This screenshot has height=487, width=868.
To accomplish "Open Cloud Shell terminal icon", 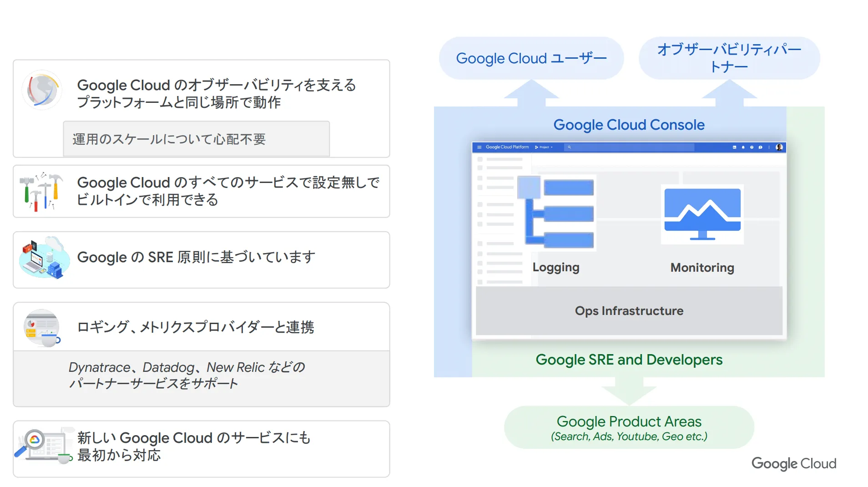I will [x=734, y=147].
